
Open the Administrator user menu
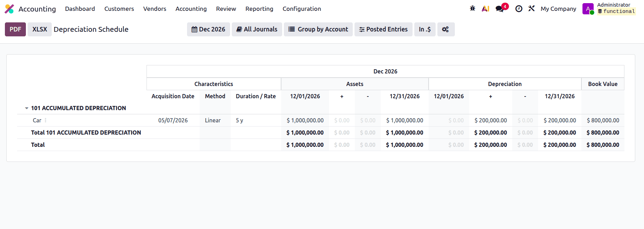tap(609, 9)
